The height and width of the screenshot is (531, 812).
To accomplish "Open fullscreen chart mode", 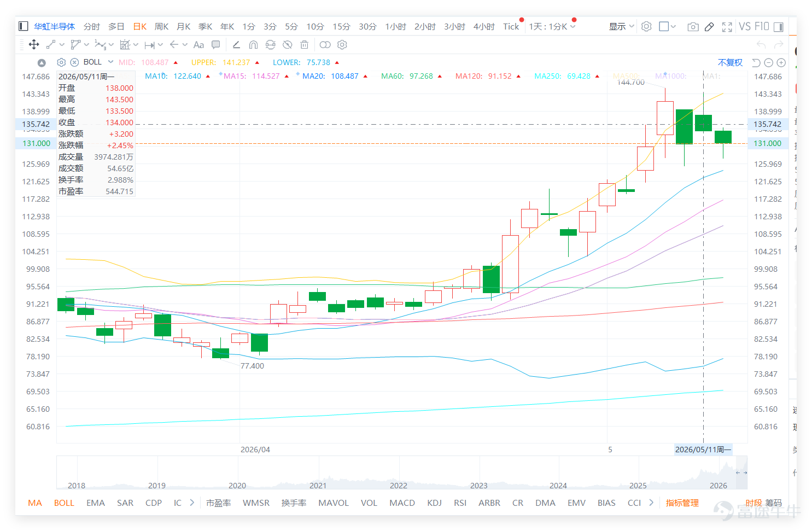I will tap(727, 27).
